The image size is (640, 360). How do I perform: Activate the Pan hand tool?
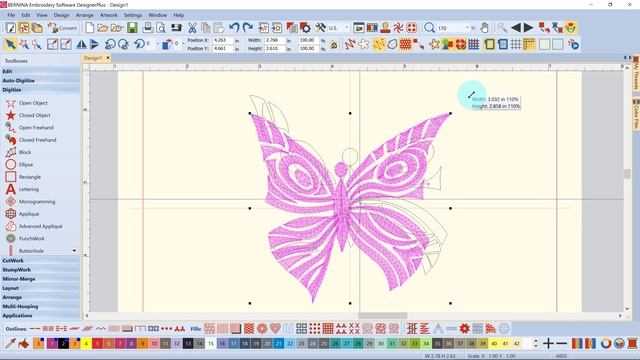(484, 28)
